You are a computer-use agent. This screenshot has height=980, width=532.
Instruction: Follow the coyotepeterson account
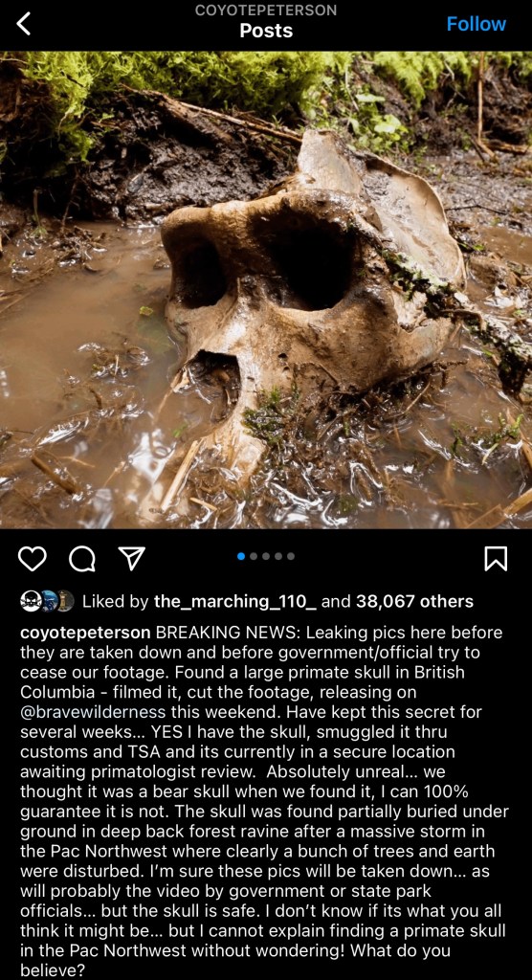tap(477, 24)
